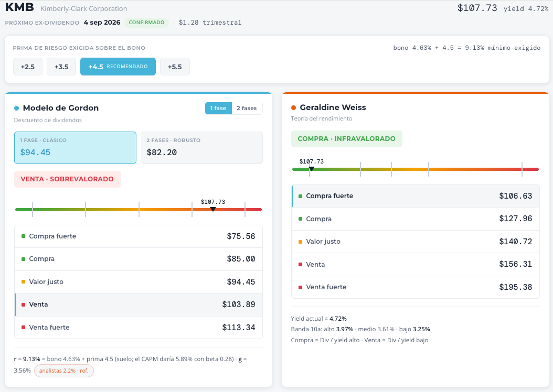
Task: Select Gordon Compra fuerte row $75.56
Action: (139, 236)
